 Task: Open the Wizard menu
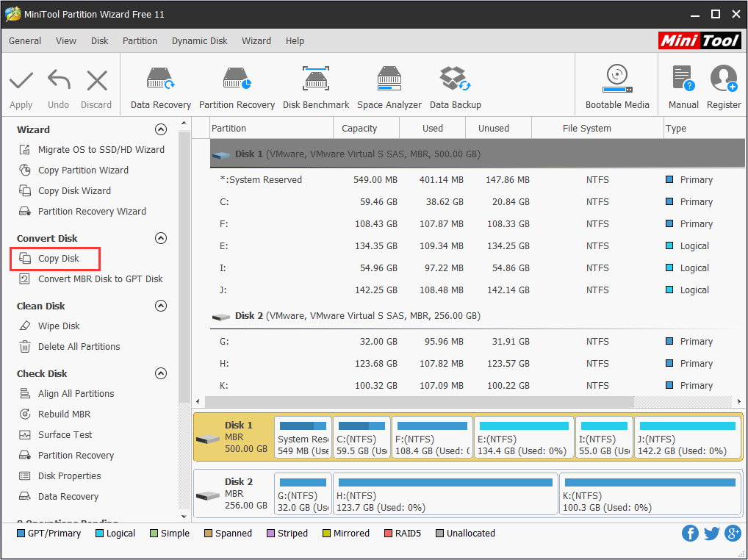[x=256, y=41]
